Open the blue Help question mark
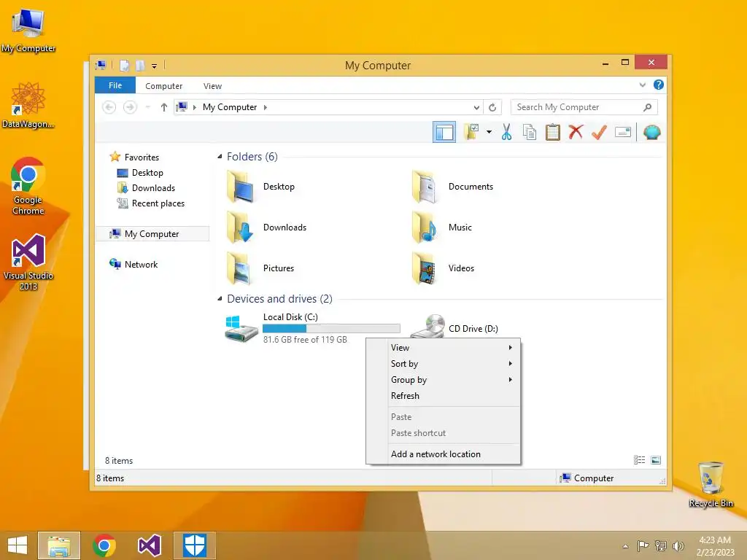The width and height of the screenshot is (747, 560). 659,85
